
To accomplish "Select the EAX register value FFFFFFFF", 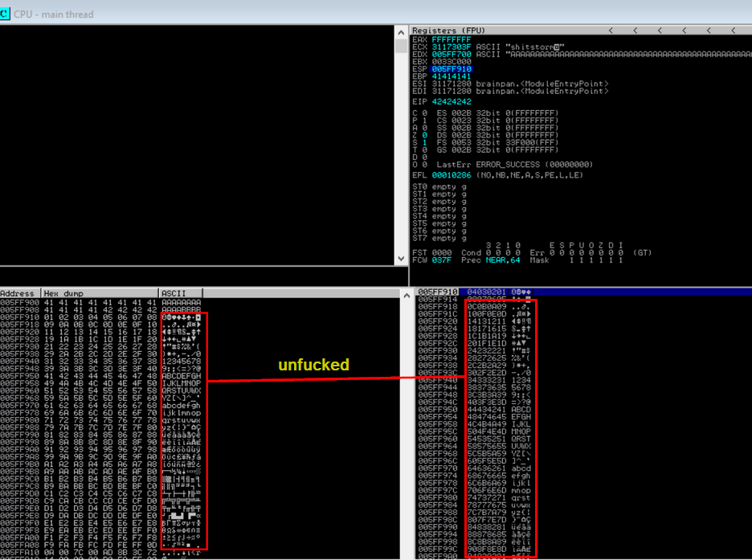I will [x=452, y=40].
